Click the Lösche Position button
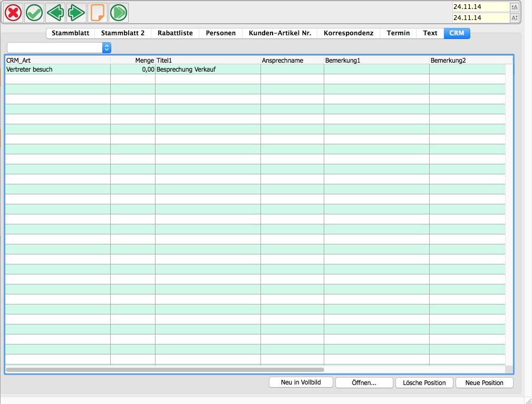Image resolution: width=532 pixels, height=404 pixels. click(x=424, y=382)
